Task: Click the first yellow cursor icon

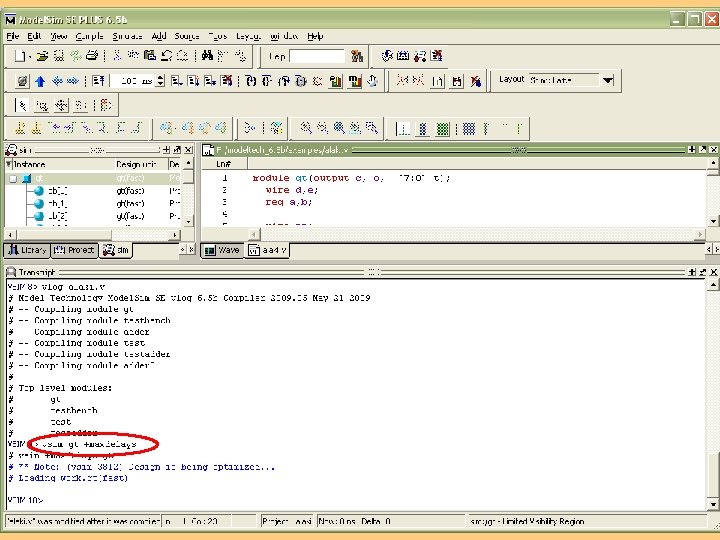Action: (20, 128)
